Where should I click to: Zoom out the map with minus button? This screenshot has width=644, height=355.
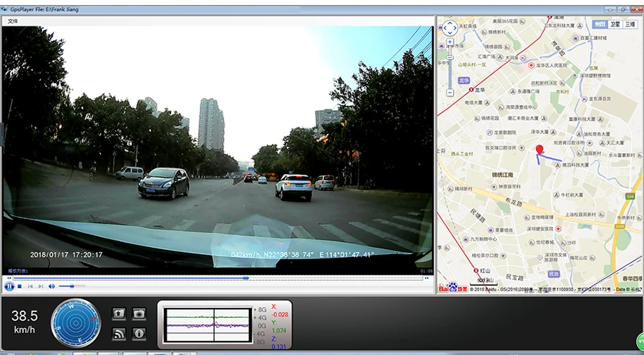click(450, 93)
